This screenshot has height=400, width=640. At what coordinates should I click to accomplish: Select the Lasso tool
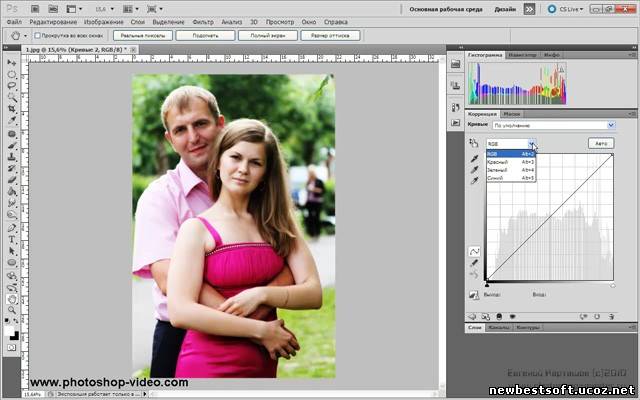point(11,86)
